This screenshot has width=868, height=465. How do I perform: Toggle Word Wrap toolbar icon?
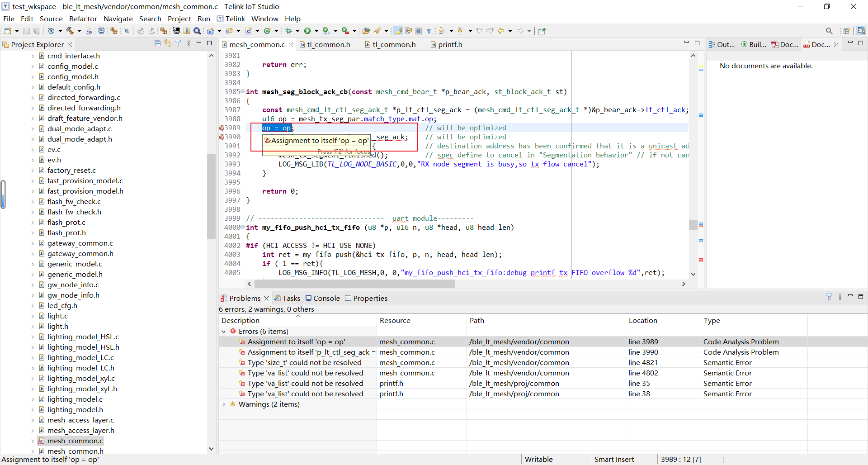point(409,31)
